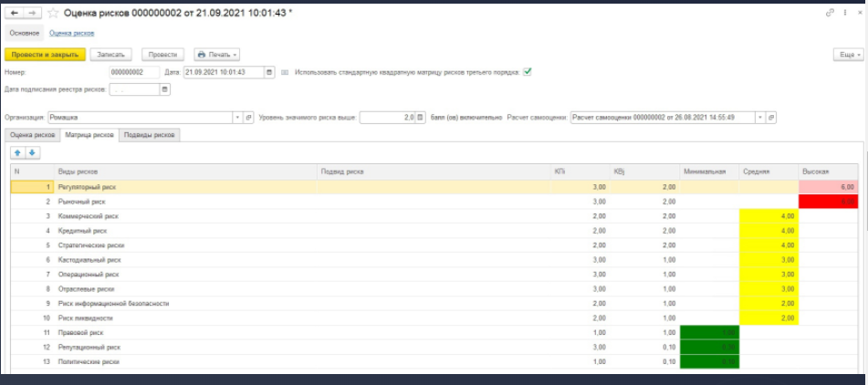Click the Виды рисков column header
This screenshot has height=385, width=868.
coord(185,172)
